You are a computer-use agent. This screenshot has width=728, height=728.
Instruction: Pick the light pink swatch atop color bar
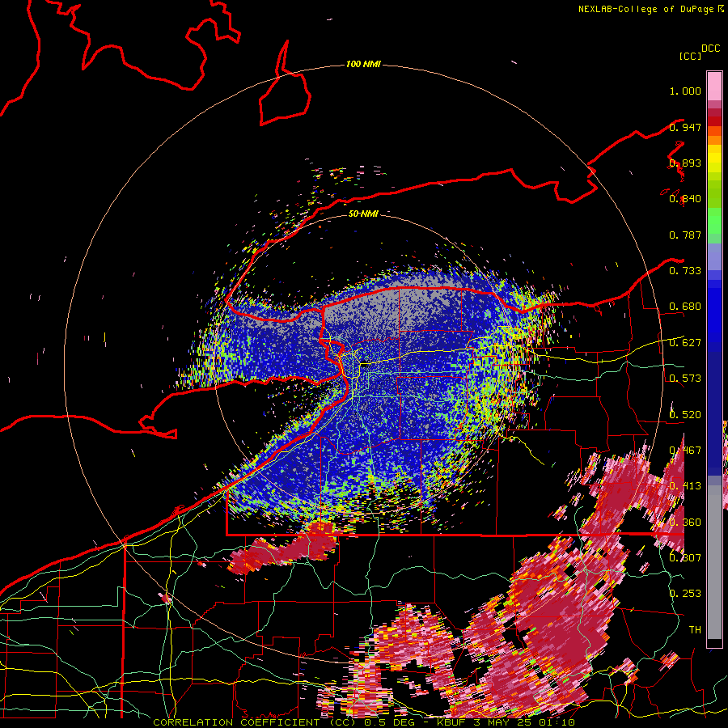(714, 86)
